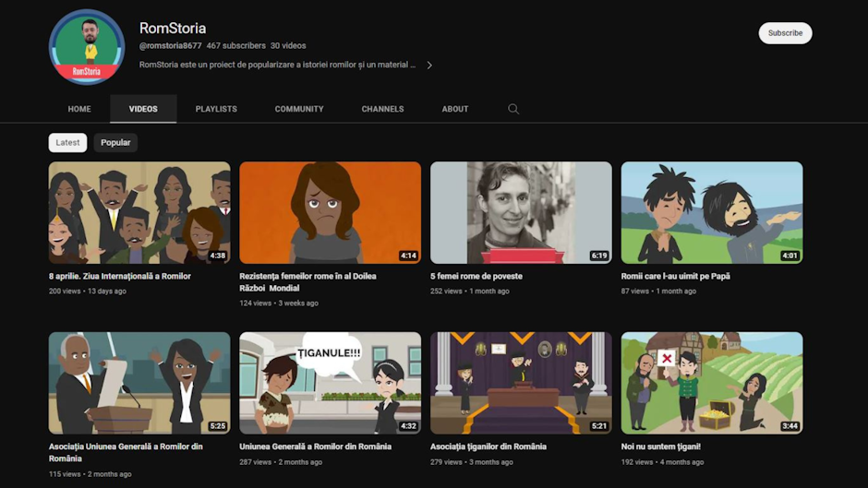Click the 4:38 duration badge
868x488 pixels.
coord(218,256)
